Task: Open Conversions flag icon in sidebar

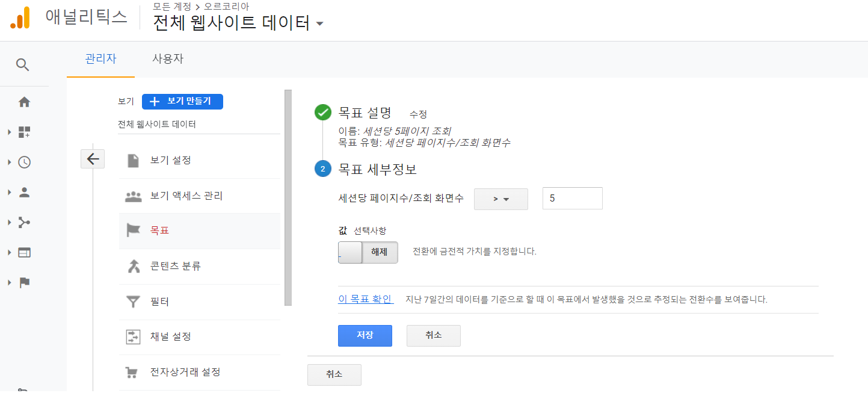Action: [x=24, y=282]
